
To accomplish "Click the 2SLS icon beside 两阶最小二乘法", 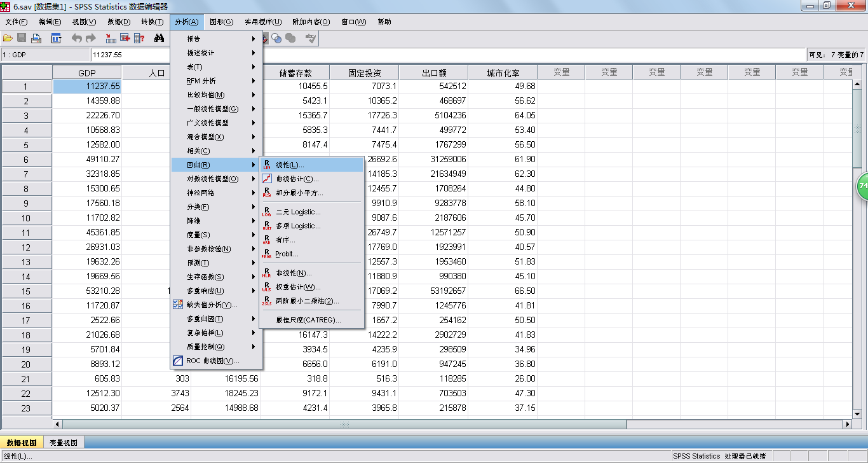I will tap(267, 301).
